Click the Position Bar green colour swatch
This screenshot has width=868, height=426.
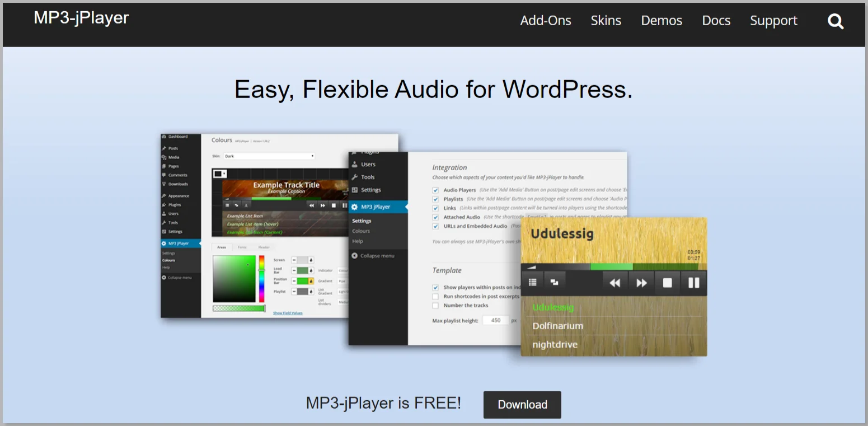tap(303, 281)
